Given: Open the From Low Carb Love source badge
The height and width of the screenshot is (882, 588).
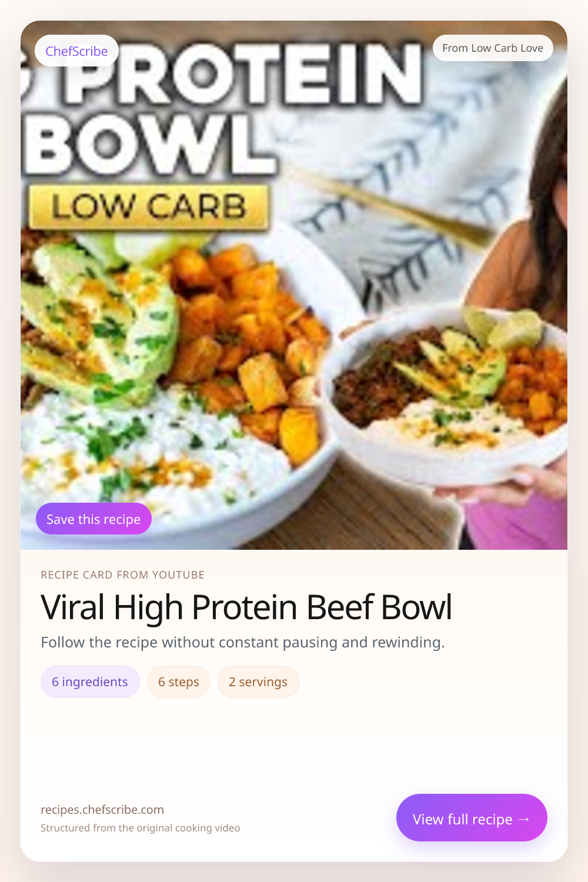Looking at the screenshot, I should (493, 48).
